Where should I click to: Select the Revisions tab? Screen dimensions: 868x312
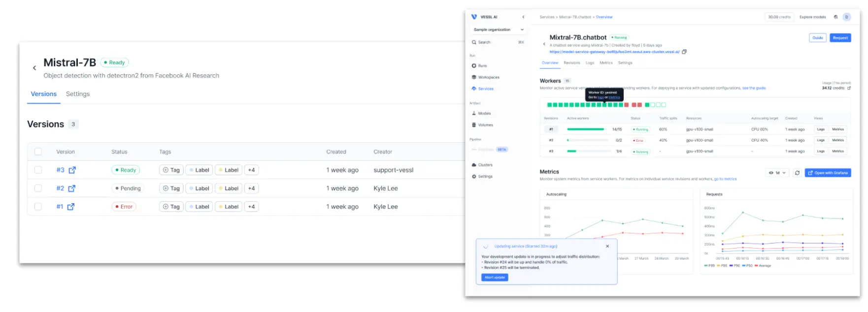tap(572, 63)
